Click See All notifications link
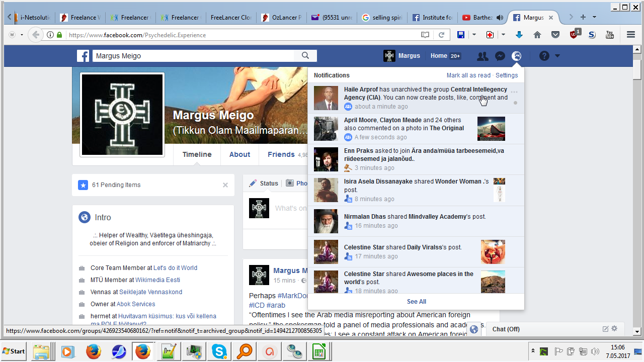Viewport: 644px width, 362px height. pyautogui.click(x=416, y=302)
